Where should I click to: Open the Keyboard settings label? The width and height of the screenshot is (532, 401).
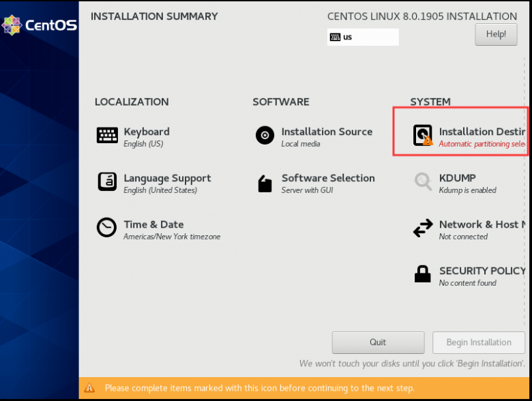pyautogui.click(x=147, y=132)
